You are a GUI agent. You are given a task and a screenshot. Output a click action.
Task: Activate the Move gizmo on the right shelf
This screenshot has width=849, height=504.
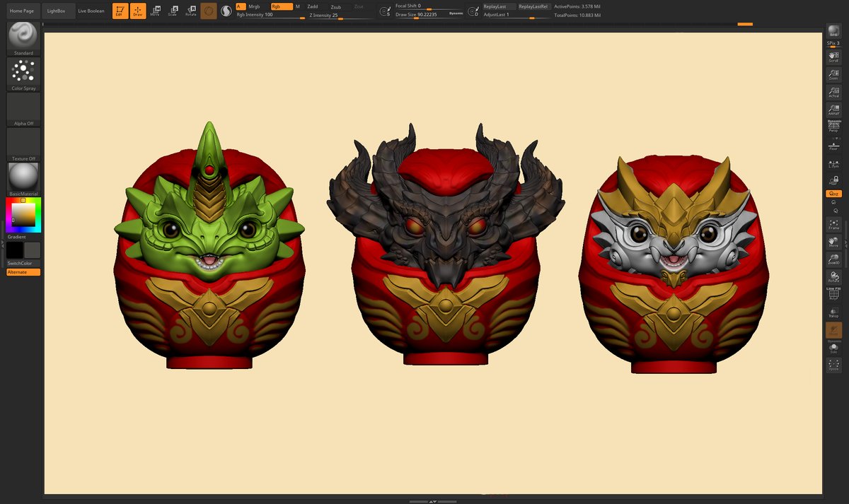coord(832,240)
